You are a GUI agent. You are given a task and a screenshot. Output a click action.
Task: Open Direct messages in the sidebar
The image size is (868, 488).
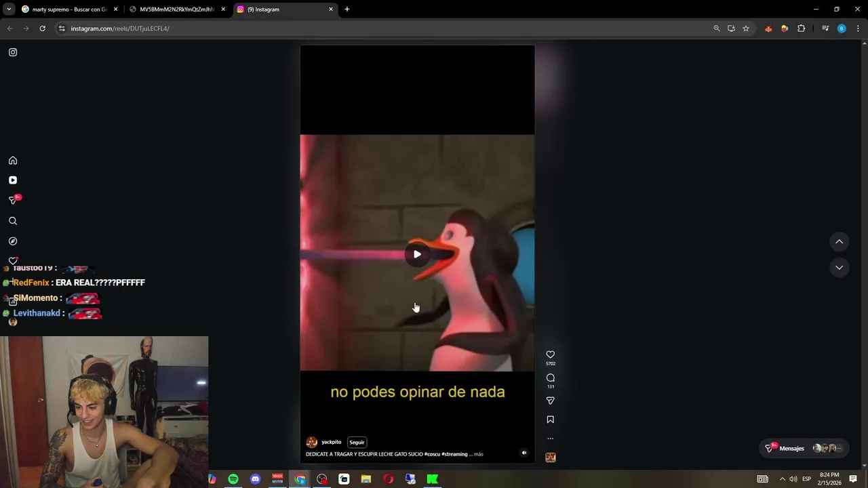(13, 200)
